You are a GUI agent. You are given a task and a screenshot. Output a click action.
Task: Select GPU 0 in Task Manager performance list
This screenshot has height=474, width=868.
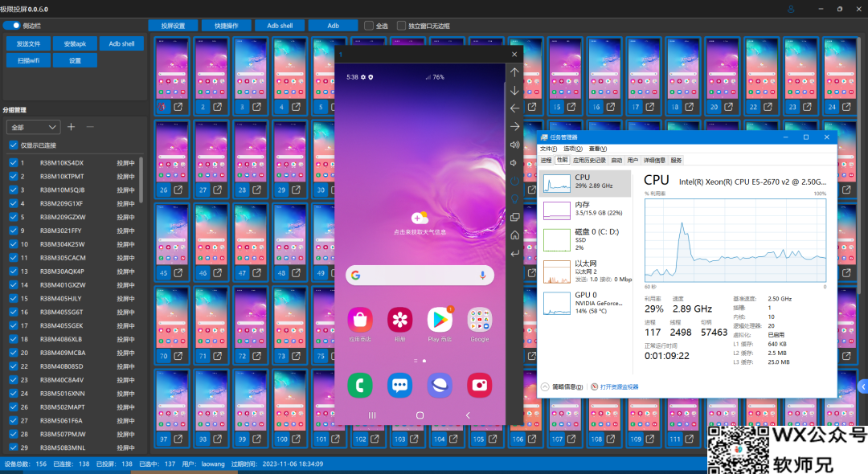pyautogui.click(x=587, y=303)
